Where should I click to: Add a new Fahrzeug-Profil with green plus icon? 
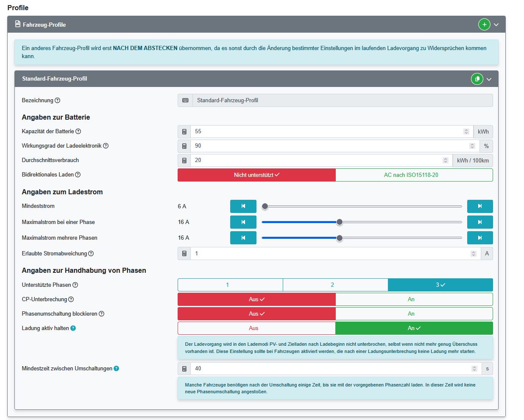(x=484, y=25)
